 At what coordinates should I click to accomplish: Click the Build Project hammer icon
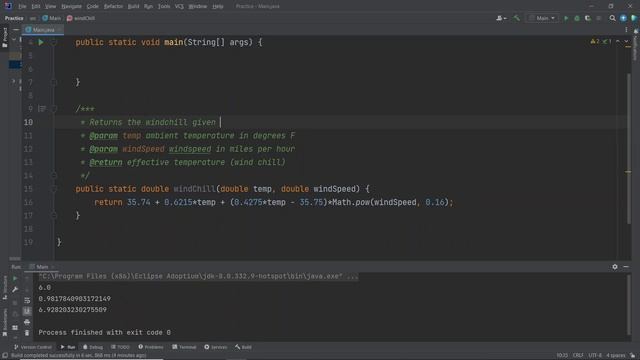517,18
